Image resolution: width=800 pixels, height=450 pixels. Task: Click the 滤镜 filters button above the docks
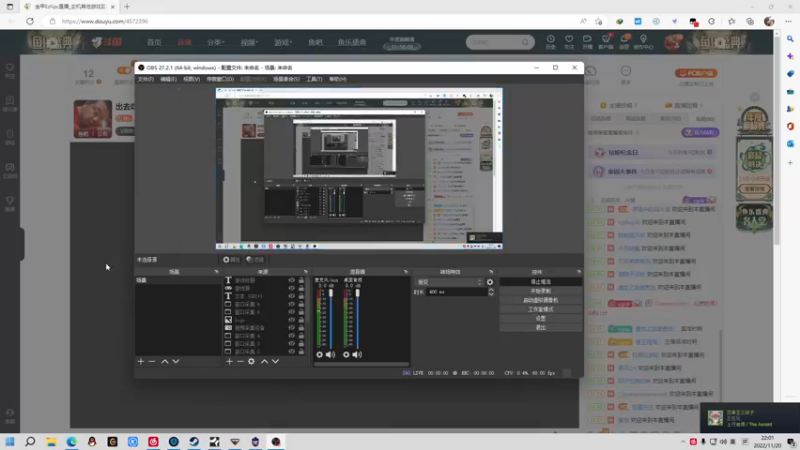point(255,260)
